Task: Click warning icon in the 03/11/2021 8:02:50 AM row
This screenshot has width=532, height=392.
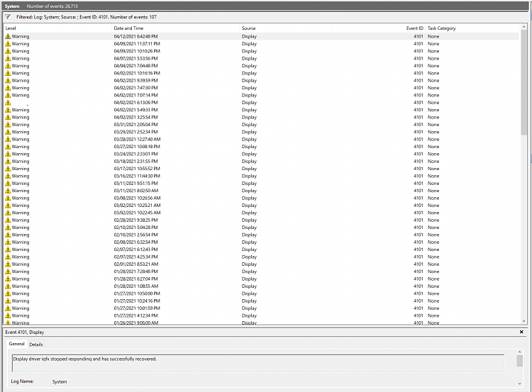Action: point(8,191)
